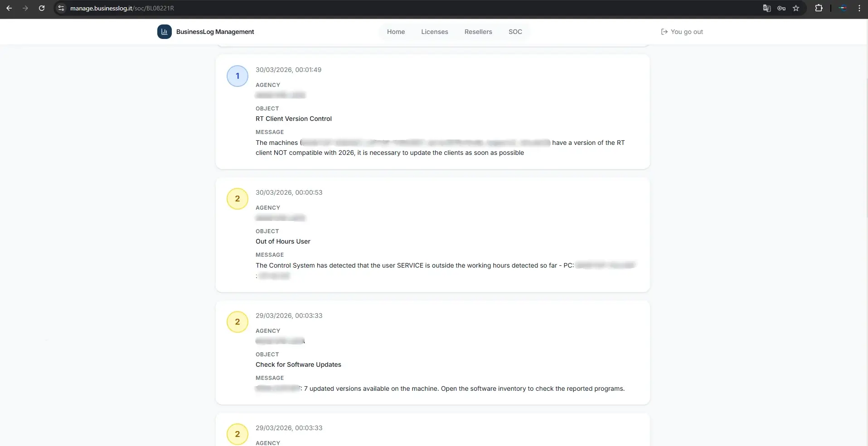Click message about RT client NOT compatible with 2026
This screenshot has width=868, height=446.
click(x=440, y=148)
